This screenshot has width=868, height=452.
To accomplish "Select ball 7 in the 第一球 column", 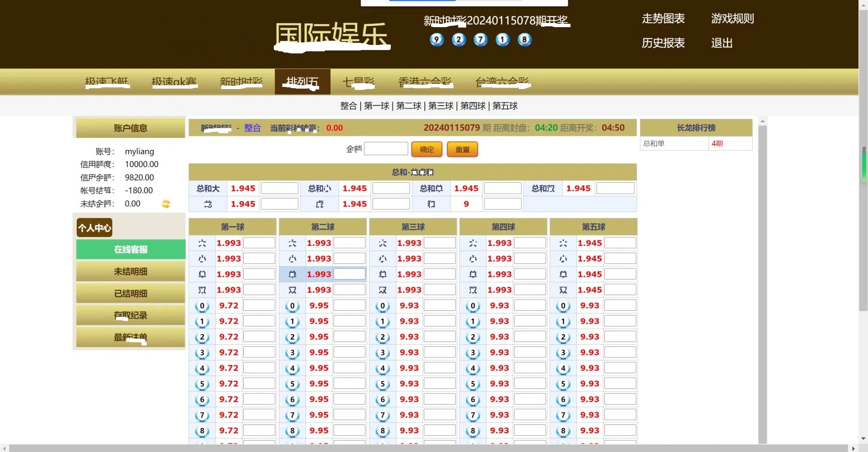I will pyautogui.click(x=202, y=415).
